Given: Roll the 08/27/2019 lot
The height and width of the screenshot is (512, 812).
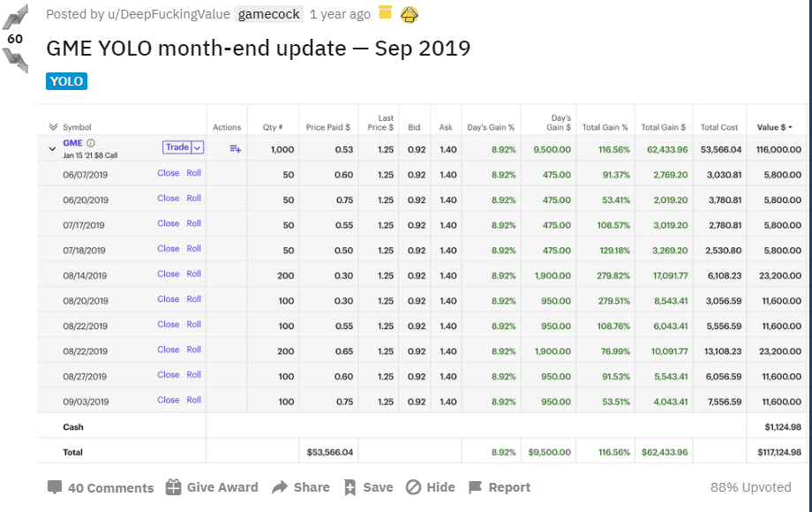Looking at the screenshot, I should point(193,375).
